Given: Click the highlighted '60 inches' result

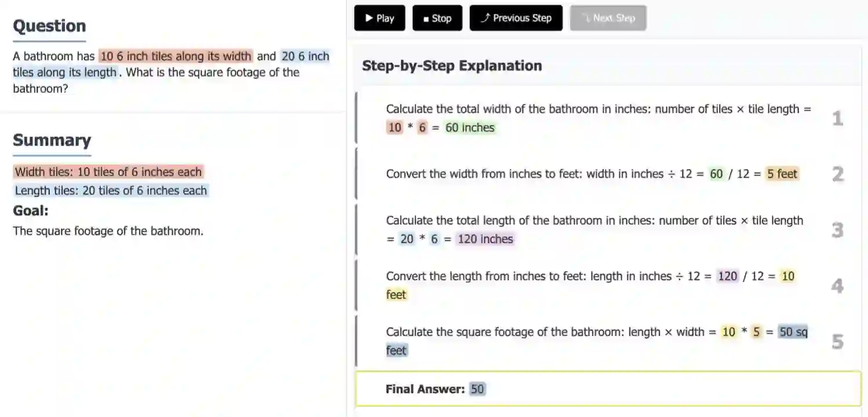Looking at the screenshot, I should [470, 127].
